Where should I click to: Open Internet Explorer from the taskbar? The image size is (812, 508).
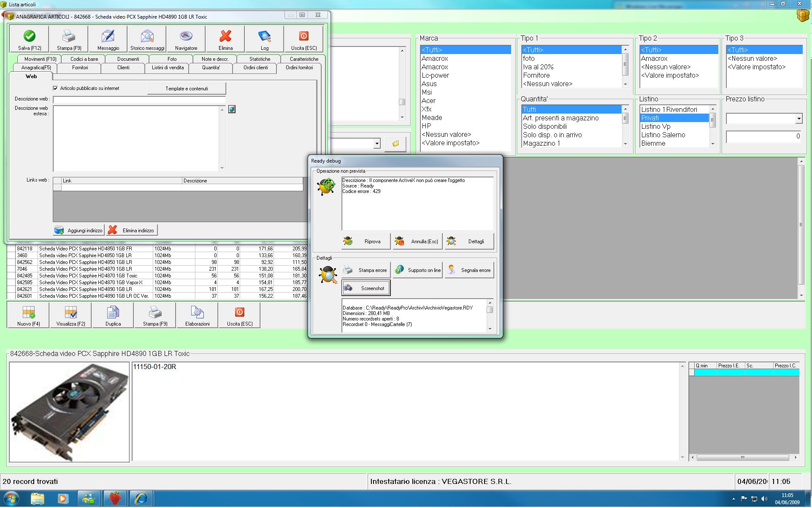tap(141, 499)
